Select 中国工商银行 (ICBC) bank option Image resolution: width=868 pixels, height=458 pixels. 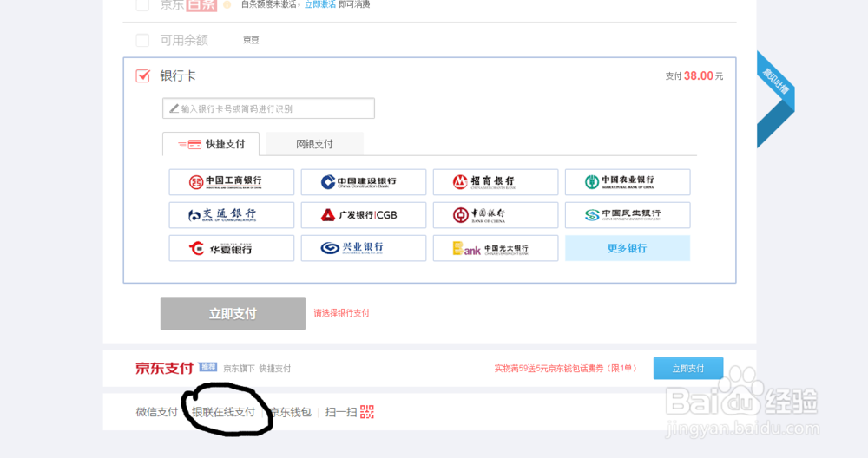(232, 182)
